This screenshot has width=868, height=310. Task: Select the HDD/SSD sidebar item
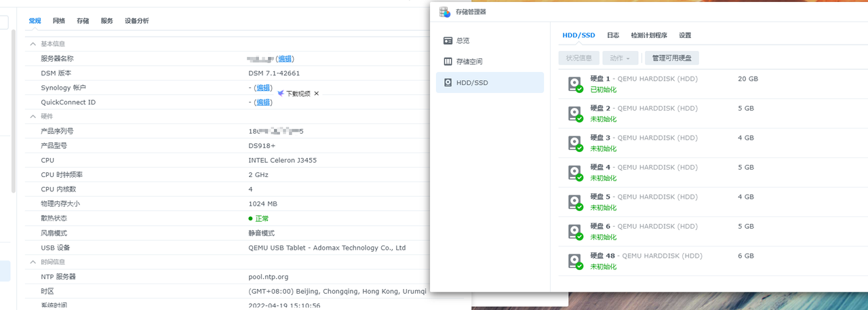(490, 83)
